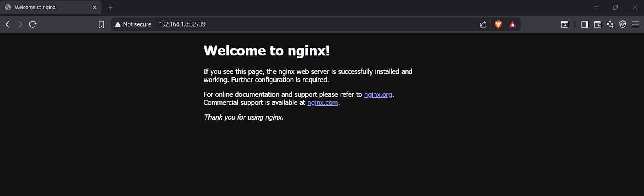This screenshot has width=644, height=196.
Task: Follow the nginx.org link
Action: (378, 94)
